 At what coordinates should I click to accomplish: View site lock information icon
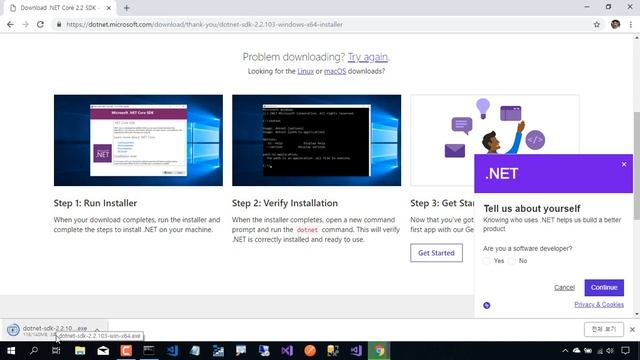click(59, 24)
